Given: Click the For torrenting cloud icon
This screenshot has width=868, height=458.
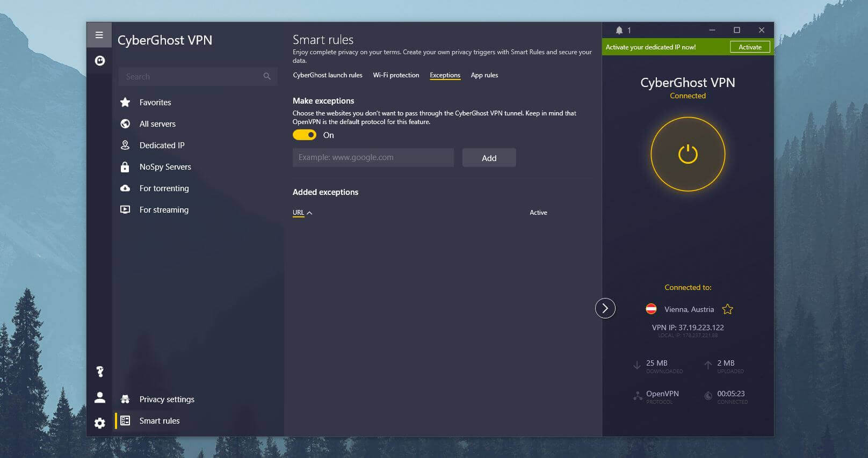Looking at the screenshot, I should (x=125, y=188).
